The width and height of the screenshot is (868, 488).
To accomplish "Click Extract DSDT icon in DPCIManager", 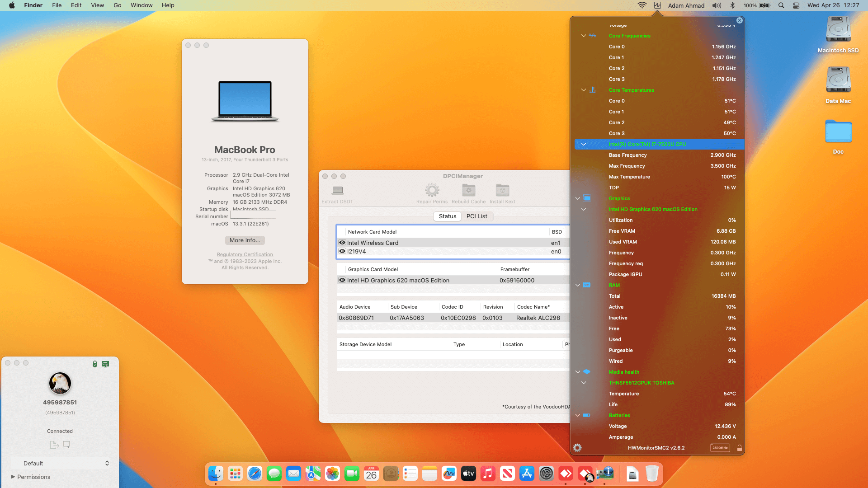I will (x=337, y=190).
